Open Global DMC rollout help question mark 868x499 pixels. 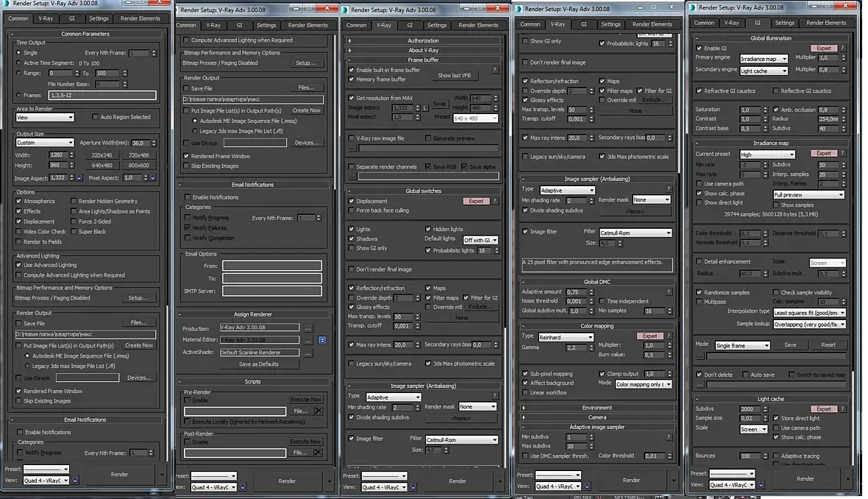tap(668, 291)
